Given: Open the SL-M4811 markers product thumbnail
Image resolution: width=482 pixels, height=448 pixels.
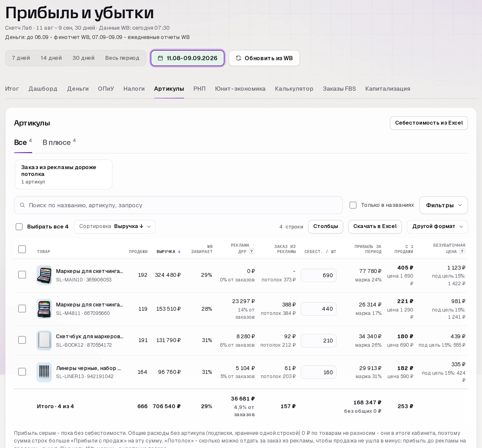Looking at the screenshot, I should [44, 309].
